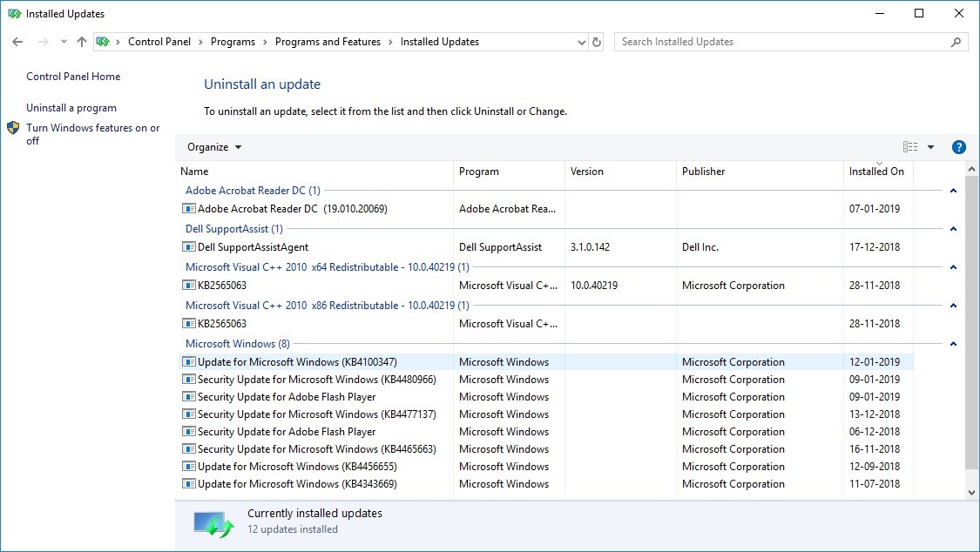Select Flash Player update dated 09-01-2019
This screenshot has width=980, height=552.
pos(287,397)
